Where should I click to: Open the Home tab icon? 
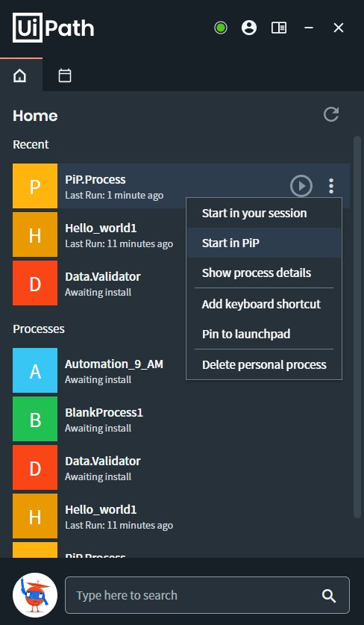click(x=20, y=75)
